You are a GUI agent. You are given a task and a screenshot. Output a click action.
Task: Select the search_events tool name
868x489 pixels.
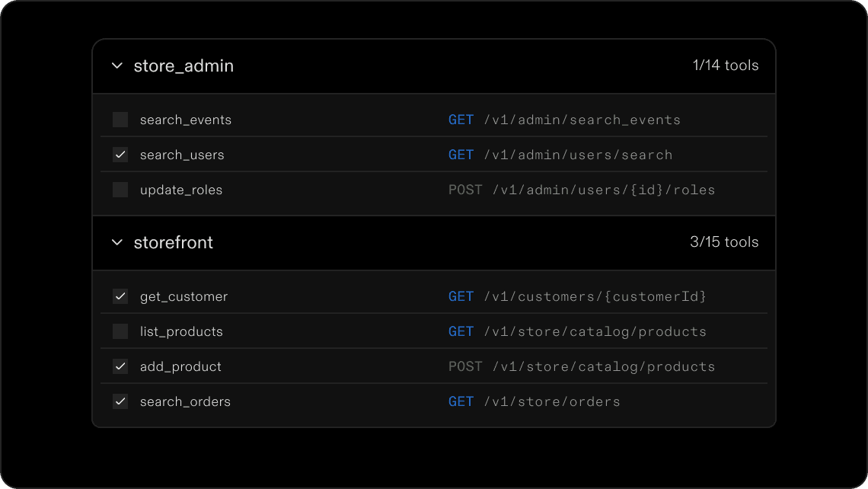(185, 120)
